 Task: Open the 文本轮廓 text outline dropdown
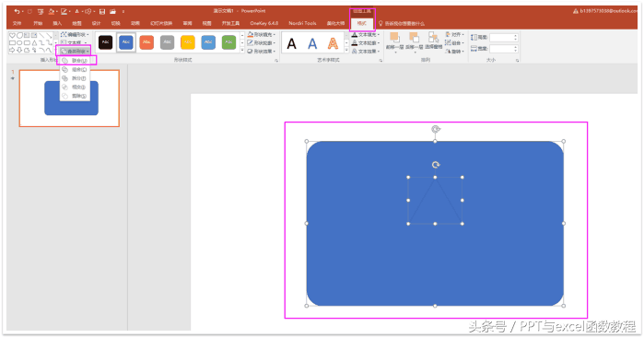pos(366,42)
